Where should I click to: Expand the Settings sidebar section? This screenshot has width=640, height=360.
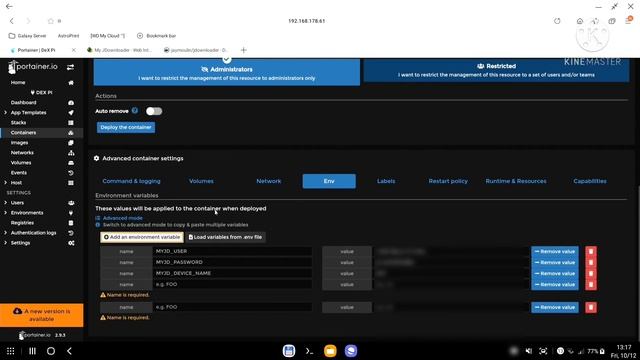(x=5, y=243)
